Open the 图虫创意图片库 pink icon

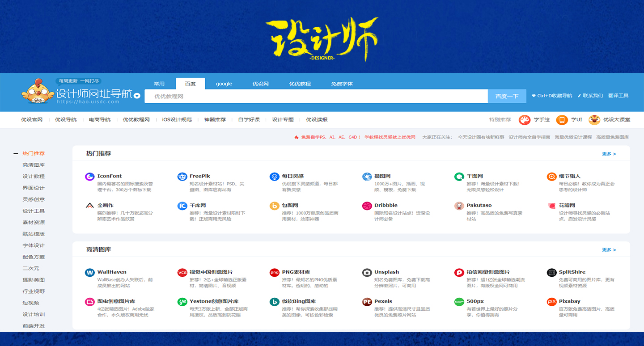[x=89, y=302]
